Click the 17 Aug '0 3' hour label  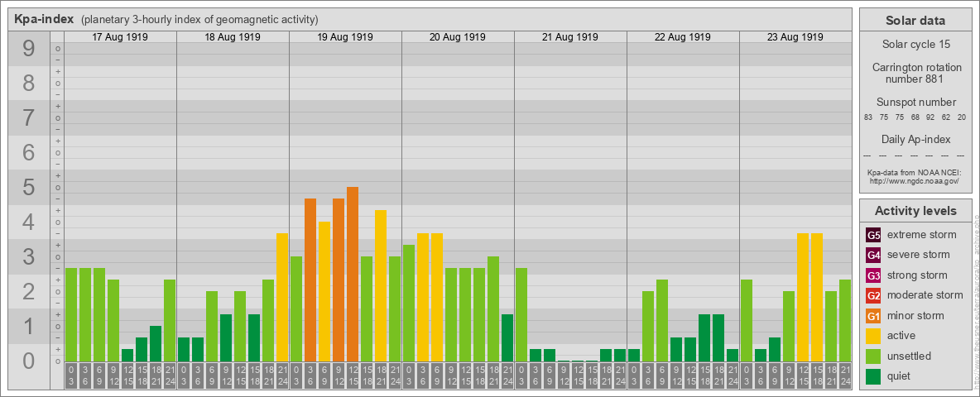70,376
